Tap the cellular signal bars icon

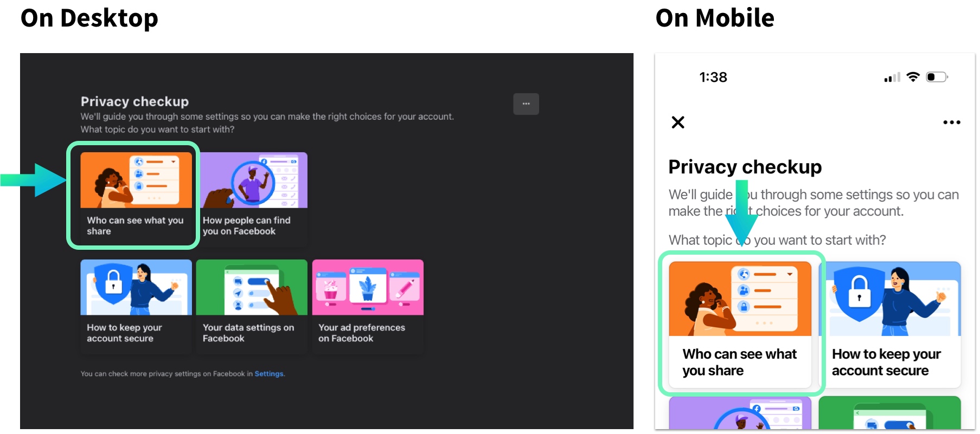click(892, 77)
